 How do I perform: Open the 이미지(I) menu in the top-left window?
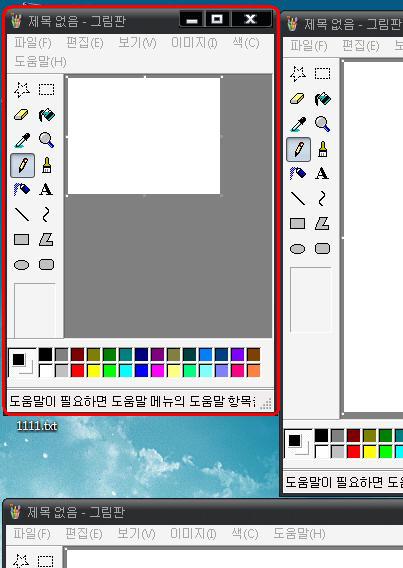coord(194,43)
